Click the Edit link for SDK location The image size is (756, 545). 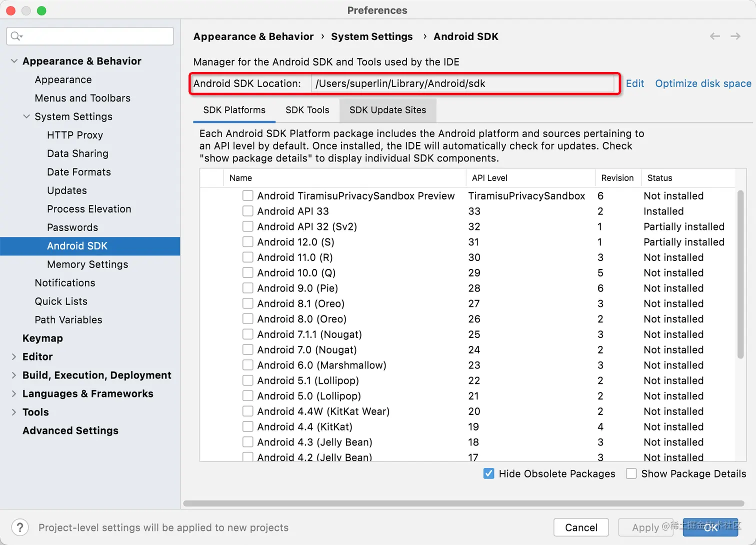[x=635, y=83]
